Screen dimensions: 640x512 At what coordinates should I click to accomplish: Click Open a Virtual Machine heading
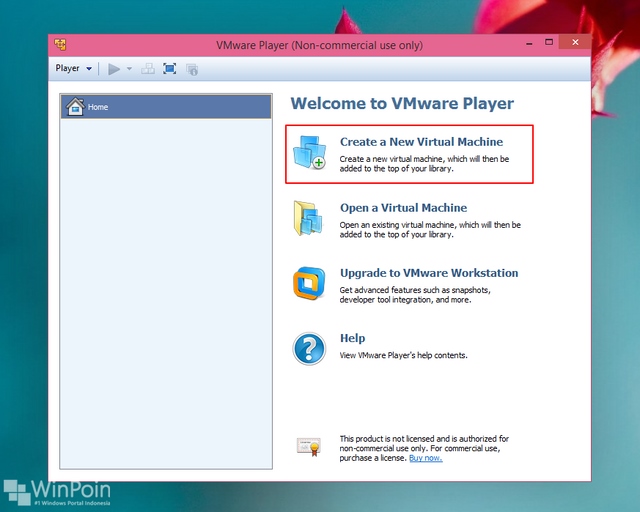coord(403,207)
